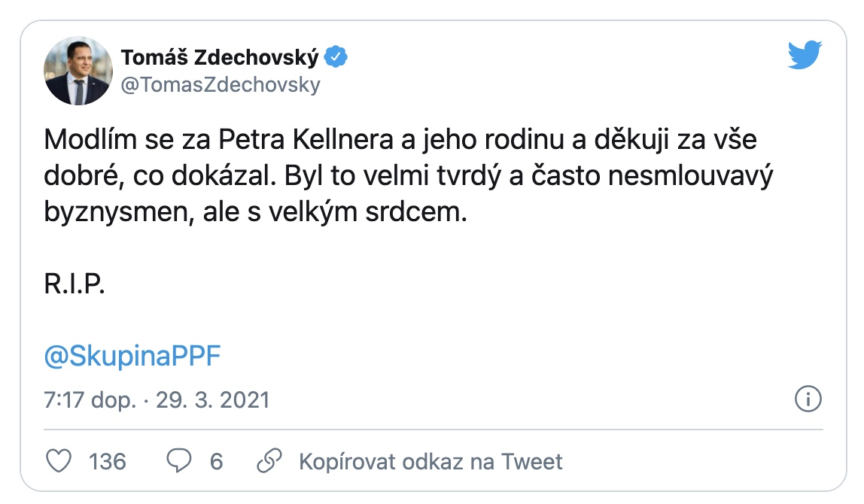Click the reply speech bubble icon

click(178, 460)
